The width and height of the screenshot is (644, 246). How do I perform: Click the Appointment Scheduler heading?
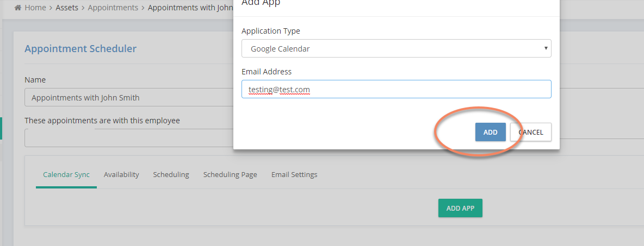81,48
